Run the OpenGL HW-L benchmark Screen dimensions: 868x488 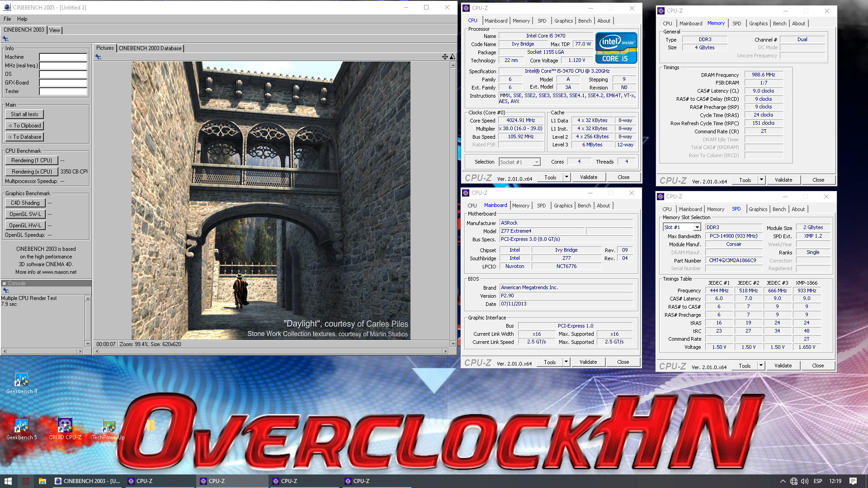click(25, 225)
